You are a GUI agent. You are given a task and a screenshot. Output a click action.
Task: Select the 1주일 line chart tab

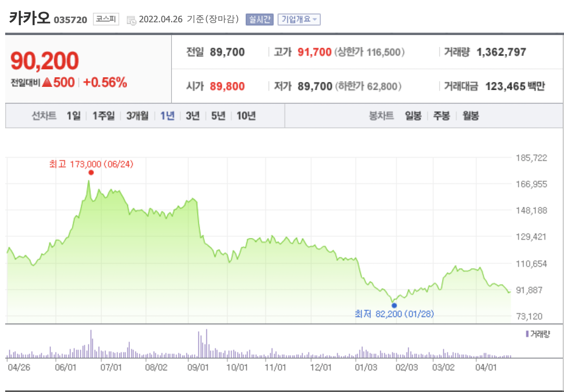pyautogui.click(x=104, y=116)
